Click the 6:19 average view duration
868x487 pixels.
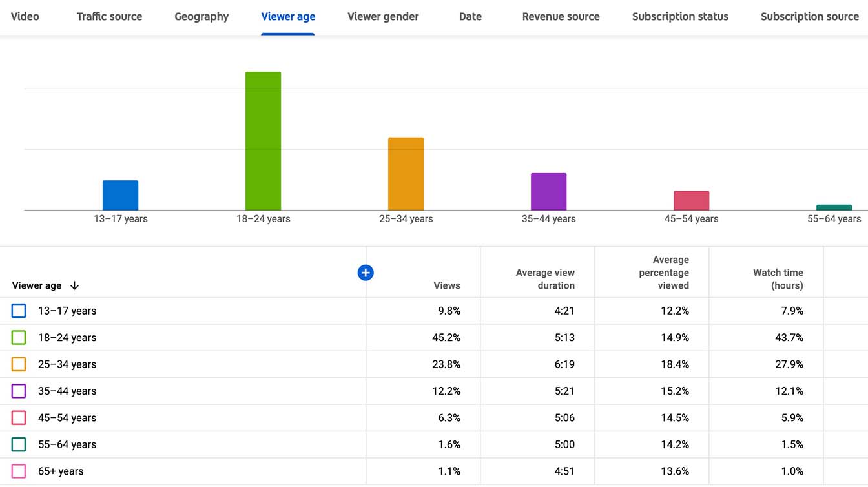tap(564, 364)
